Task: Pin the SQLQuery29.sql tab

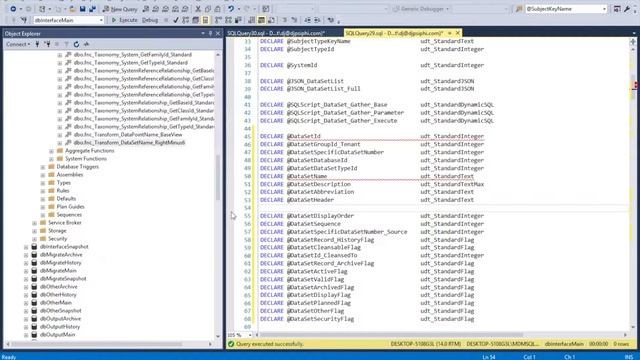Action: coord(450,33)
